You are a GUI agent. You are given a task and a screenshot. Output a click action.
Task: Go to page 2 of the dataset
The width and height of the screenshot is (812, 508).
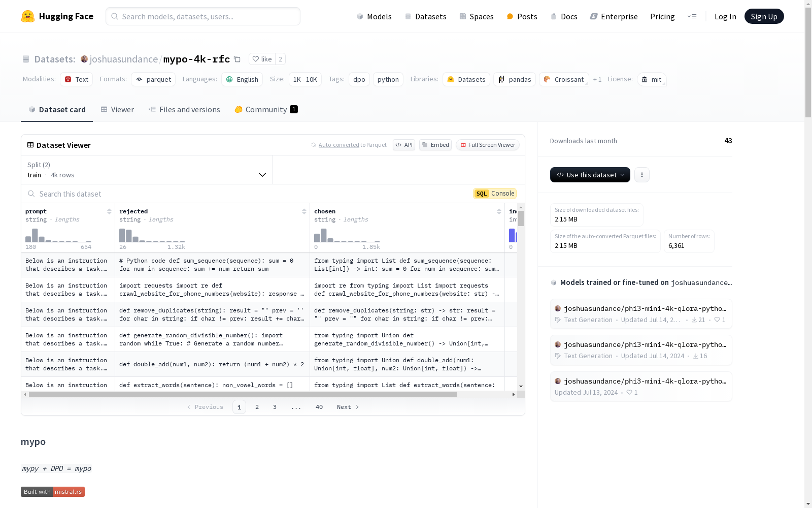(257, 407)
